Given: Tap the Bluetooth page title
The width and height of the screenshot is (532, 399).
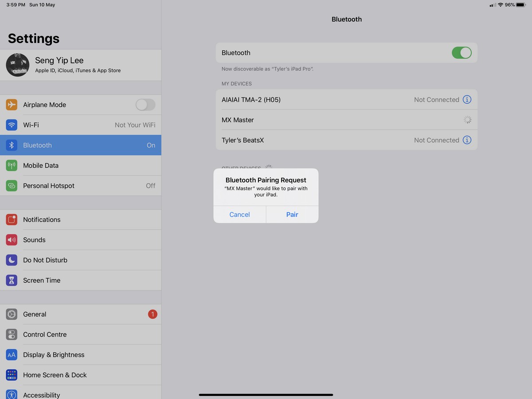Looking at the screenshot, I should 347,20.
